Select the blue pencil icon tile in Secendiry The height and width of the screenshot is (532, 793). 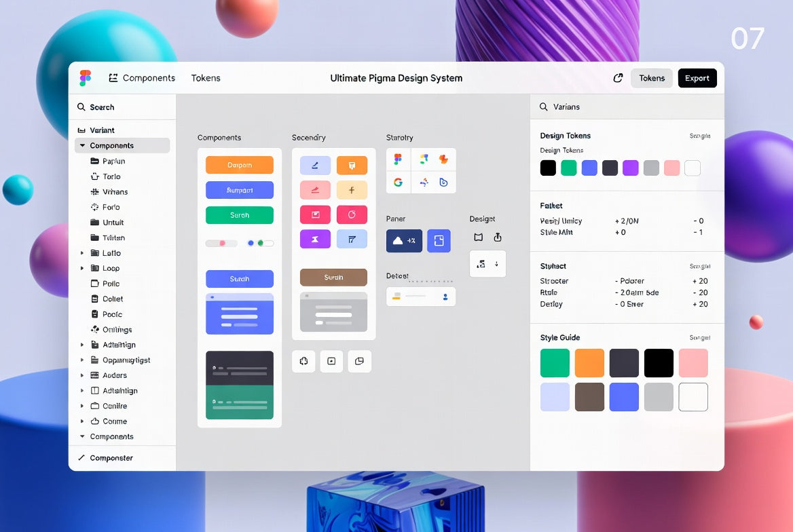pos(315,166)
